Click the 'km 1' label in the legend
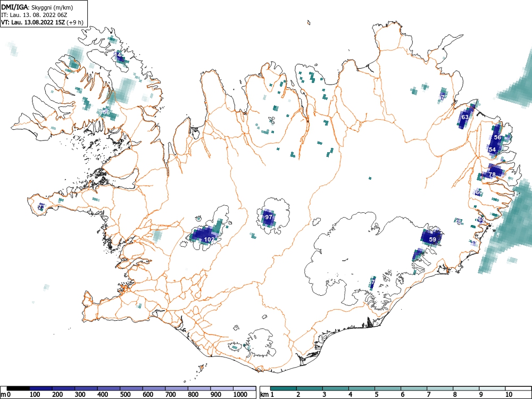532x399 pixels. (x=267, y=395)
